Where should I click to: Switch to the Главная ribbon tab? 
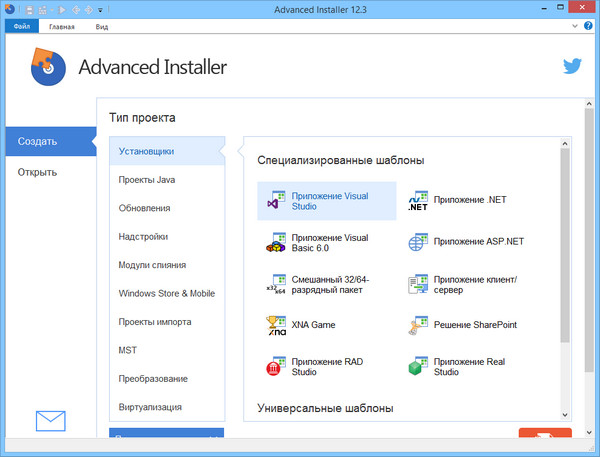62,27
